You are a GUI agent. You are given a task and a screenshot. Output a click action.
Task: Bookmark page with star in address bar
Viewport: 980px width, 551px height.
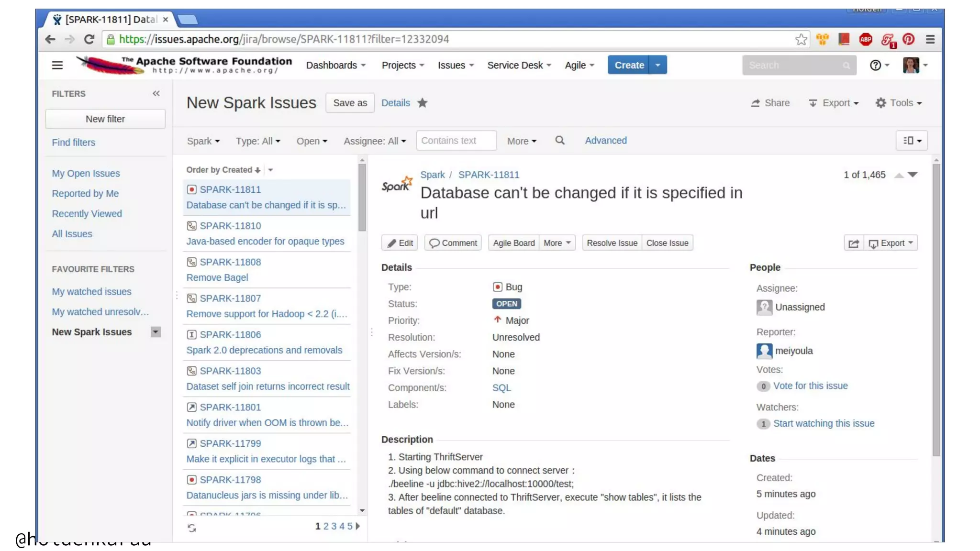click(x=801, y=39)
